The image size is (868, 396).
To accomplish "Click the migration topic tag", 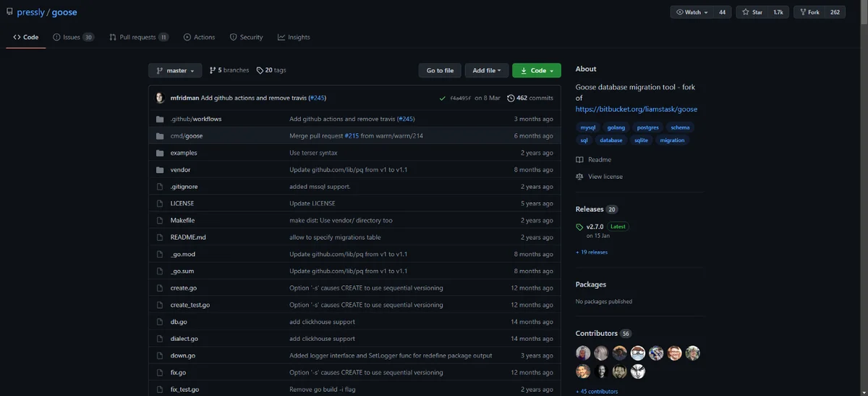I will click(672, 140).
